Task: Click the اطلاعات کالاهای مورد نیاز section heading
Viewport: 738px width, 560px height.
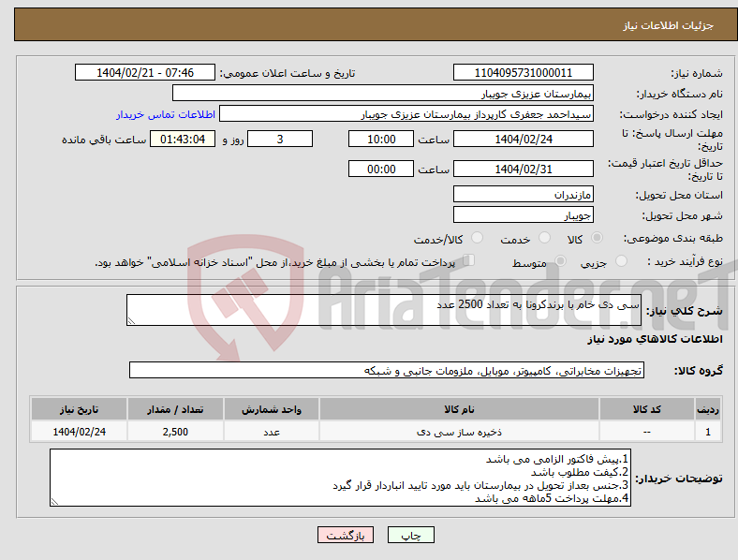Action: click(655, 339)
